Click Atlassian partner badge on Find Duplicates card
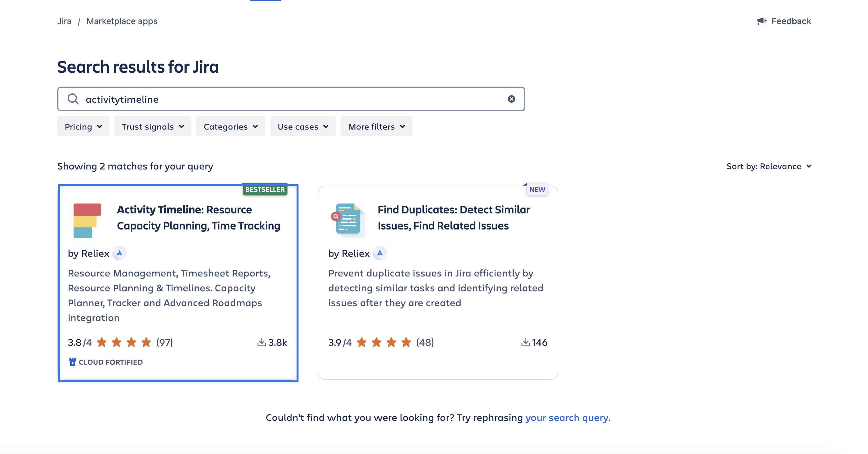The height and width of the screenshot is (454, 868). pos(380,253)
